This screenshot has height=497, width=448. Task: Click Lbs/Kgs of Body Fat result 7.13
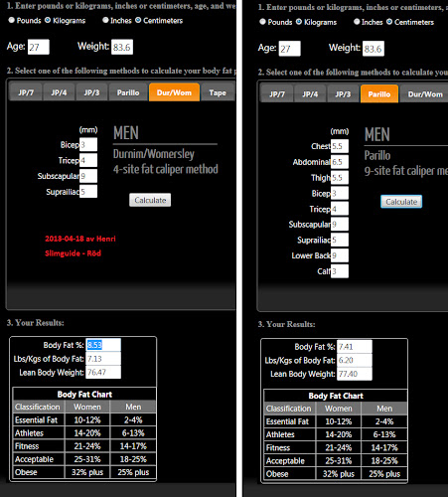pos(103,359)
